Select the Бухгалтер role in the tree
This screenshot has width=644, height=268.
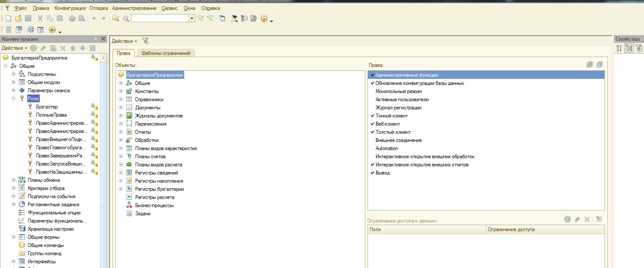click(47, 107)
